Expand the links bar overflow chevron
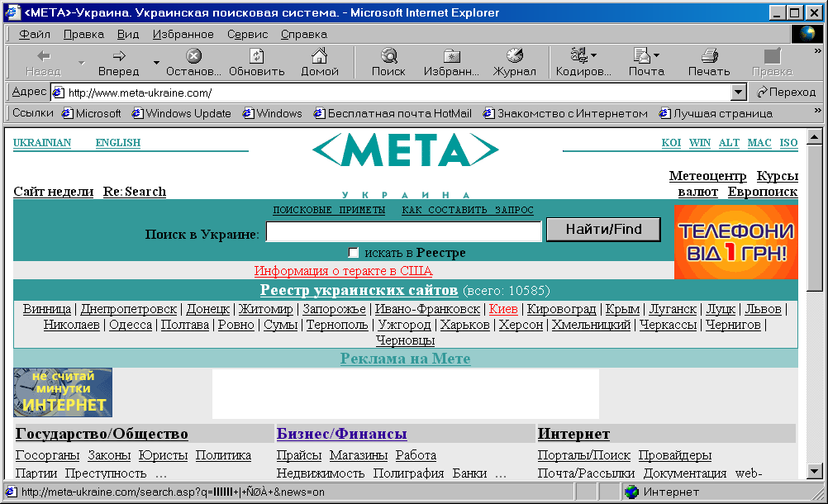The height and width of the screenshot is (504, 828). click(817, 110)
